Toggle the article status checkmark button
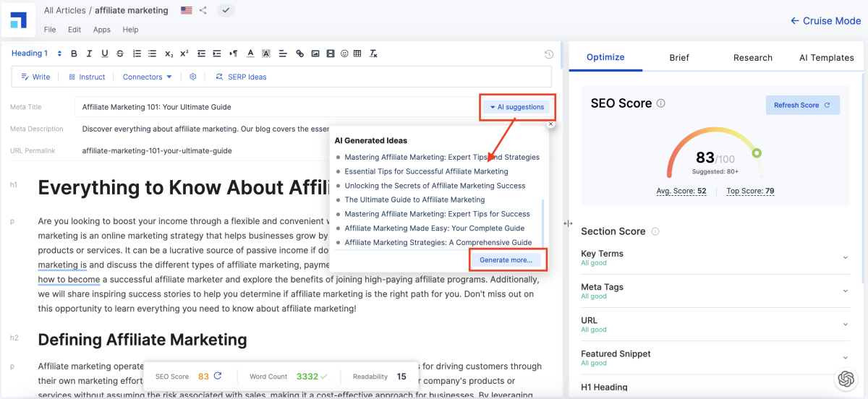 226,10
